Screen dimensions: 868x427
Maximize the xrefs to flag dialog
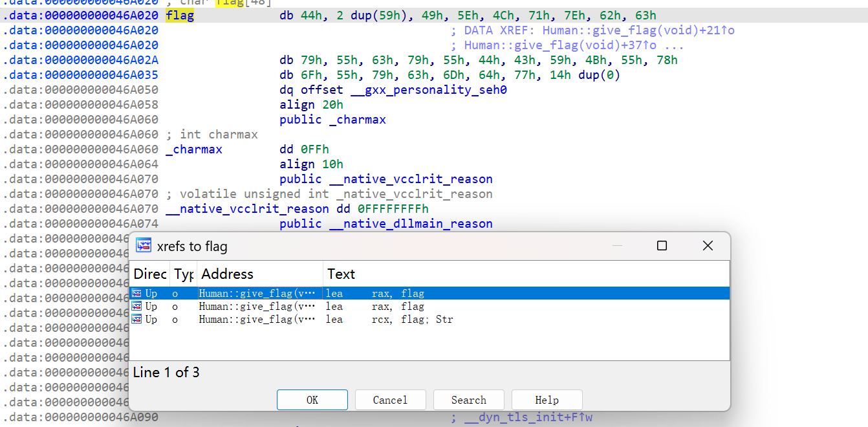(662, 246)
